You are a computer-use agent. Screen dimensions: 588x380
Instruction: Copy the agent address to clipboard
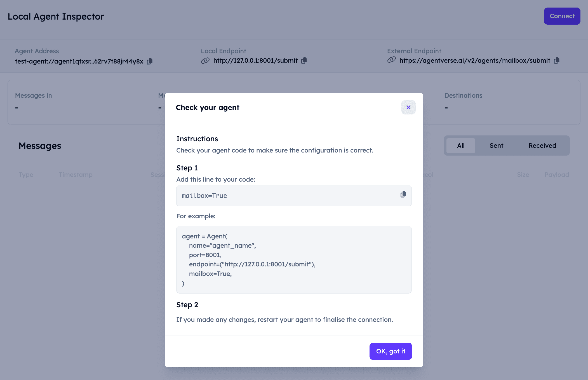[150, 61]
